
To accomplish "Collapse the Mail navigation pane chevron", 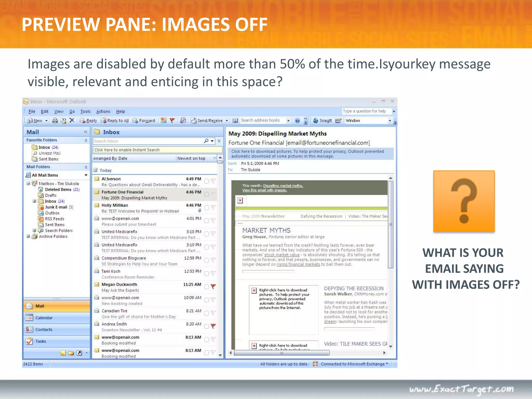I will click(x=85, y=132).
